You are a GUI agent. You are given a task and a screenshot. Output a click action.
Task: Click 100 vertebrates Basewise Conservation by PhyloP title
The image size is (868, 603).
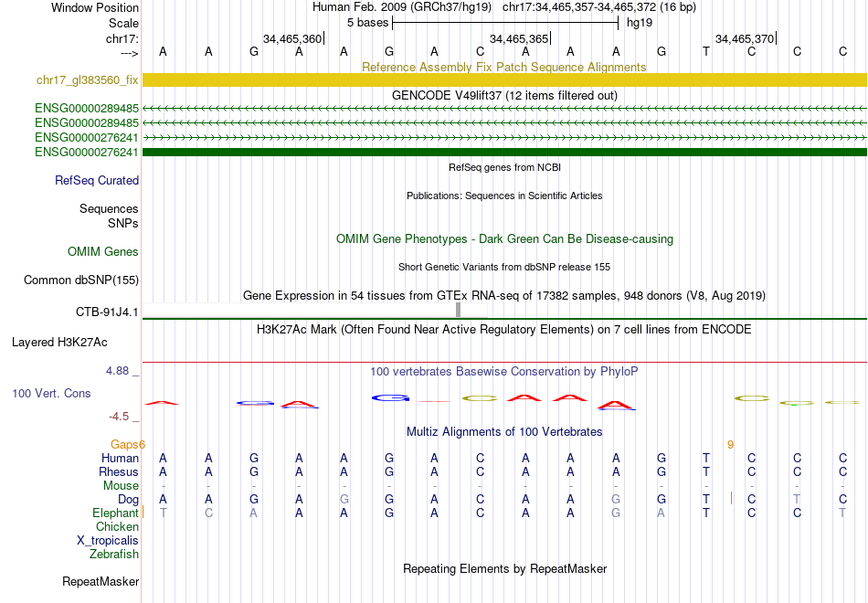[504, 372]
